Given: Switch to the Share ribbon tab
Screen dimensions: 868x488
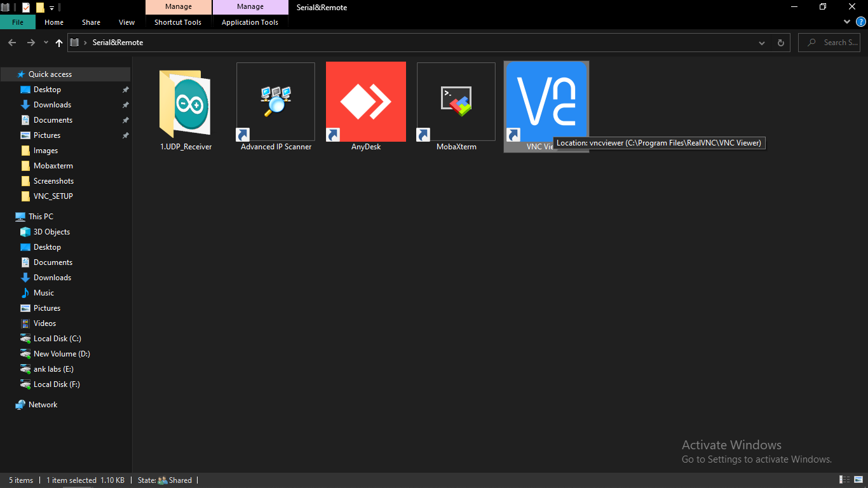Looking at the screenshot, I should (91, 22).
